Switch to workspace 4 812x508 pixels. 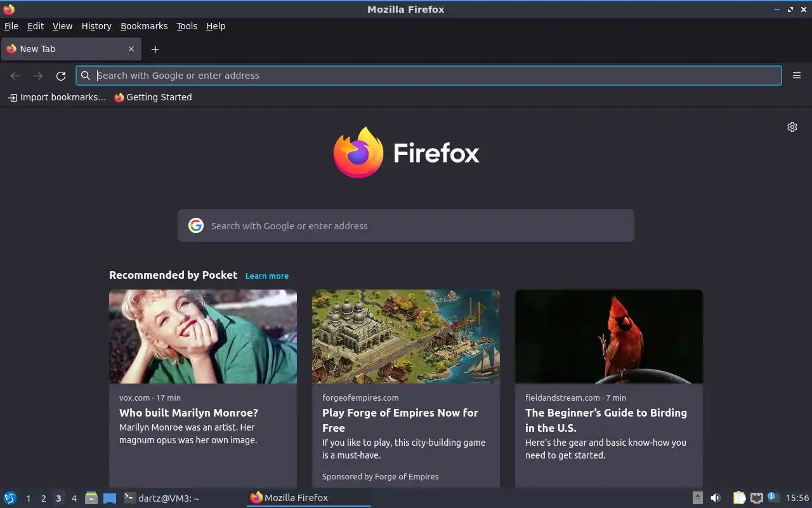pos(74,498)
